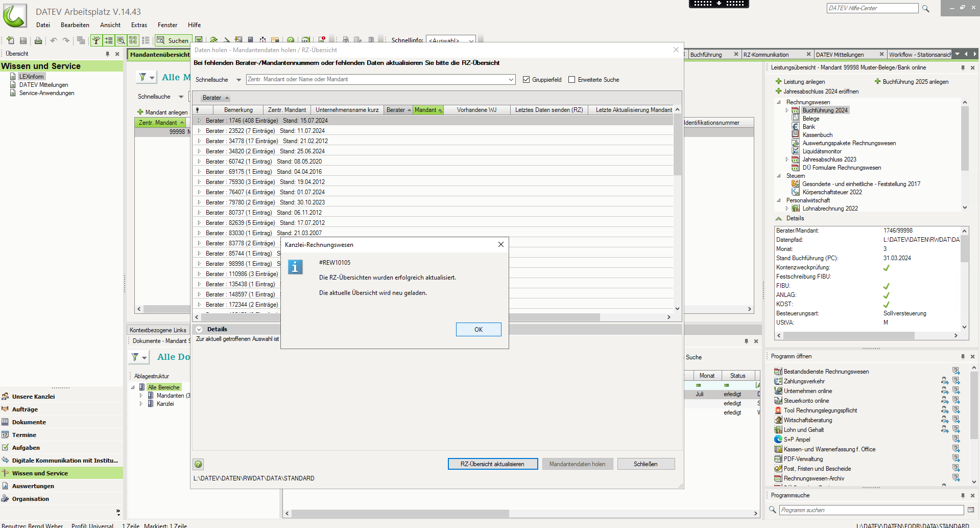
Task: Click the green help icon in the dialog
Action: tap(198, 464)
